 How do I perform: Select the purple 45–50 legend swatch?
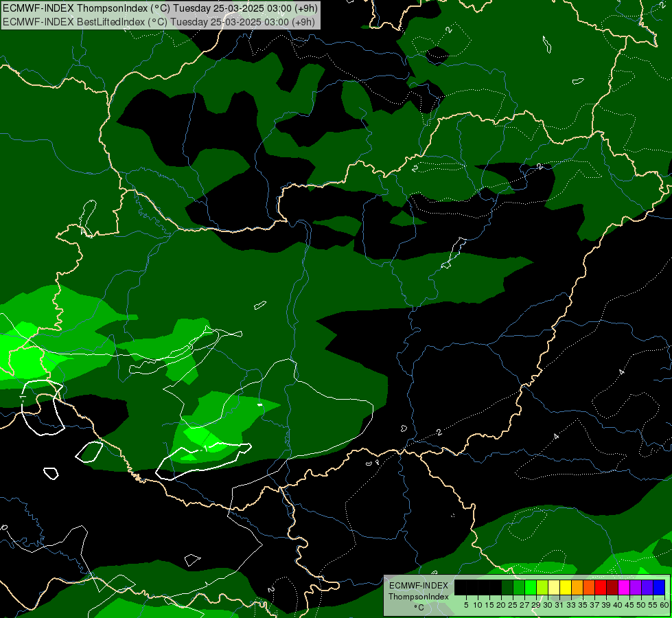click(x=635, y=587)
